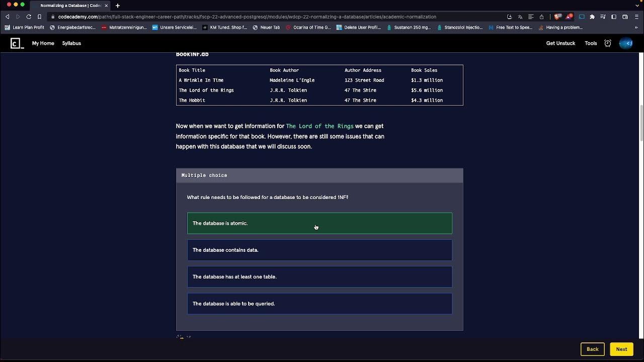
Task: Open the Matratzenreinigun... bookmark
Action: (x=124, y=27)
